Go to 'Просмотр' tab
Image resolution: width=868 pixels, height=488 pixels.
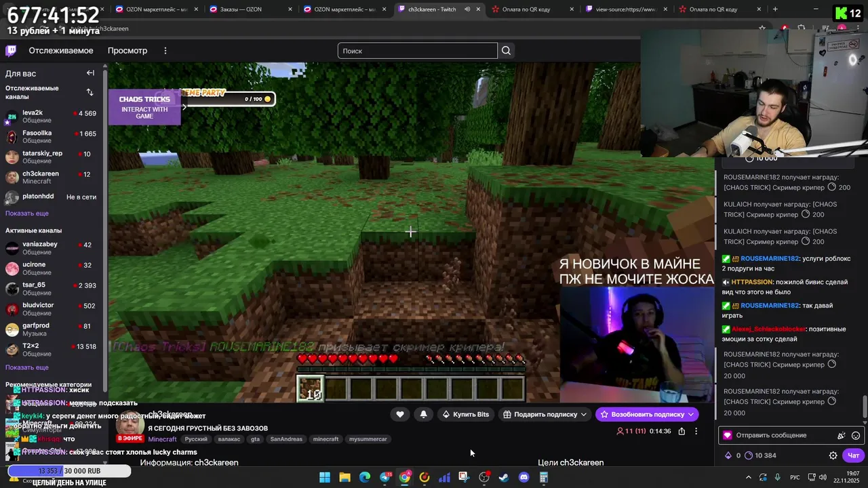coord(127,51)
